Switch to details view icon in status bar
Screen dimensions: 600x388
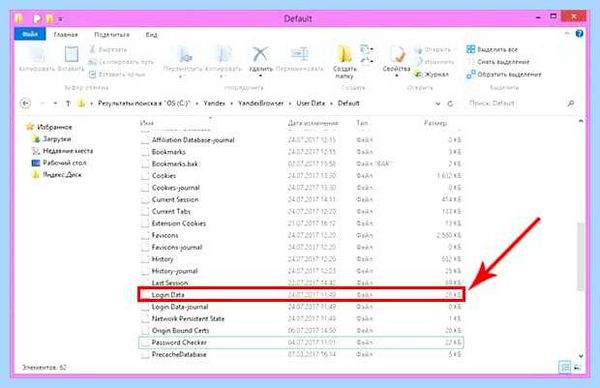[x=565, y=367]
